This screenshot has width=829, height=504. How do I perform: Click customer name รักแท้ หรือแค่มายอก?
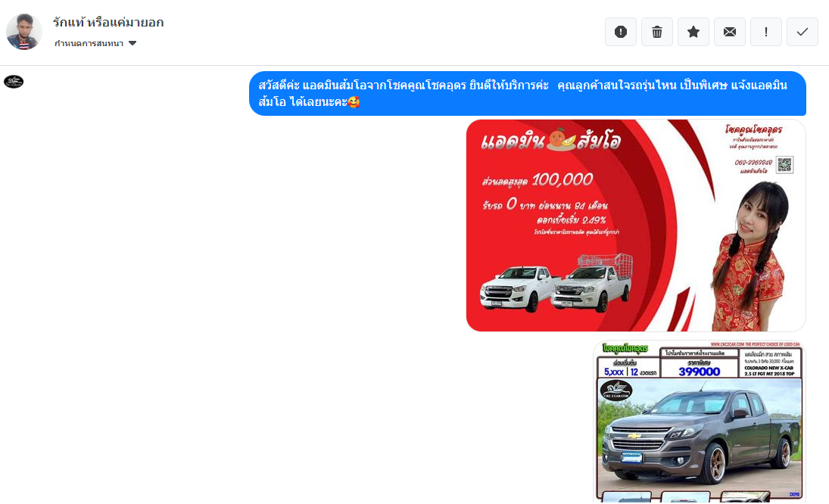click(108, 22)
